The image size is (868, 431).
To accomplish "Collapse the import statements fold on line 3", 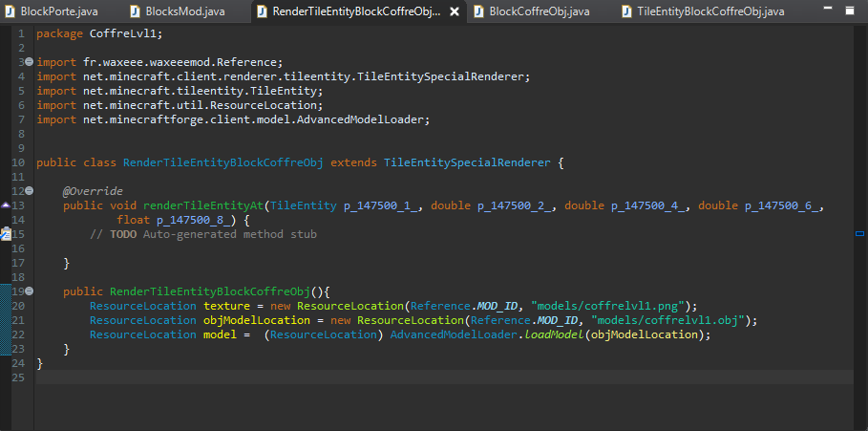I will pyautogui.click(x=27, y=62).
